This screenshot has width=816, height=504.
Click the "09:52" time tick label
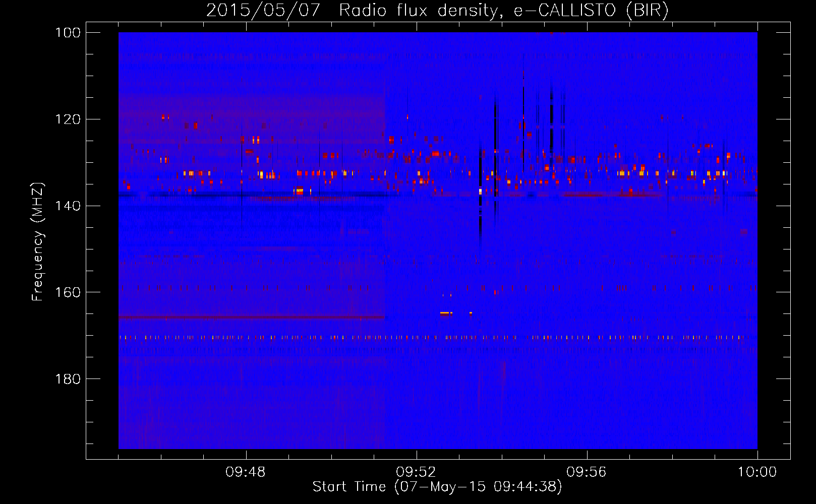point(416,472)
